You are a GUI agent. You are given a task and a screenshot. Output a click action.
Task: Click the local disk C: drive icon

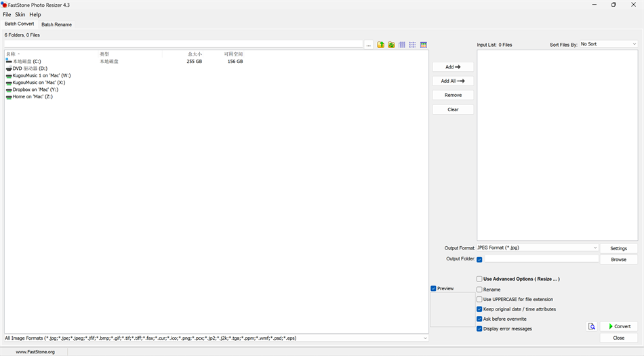coord(9,61)
